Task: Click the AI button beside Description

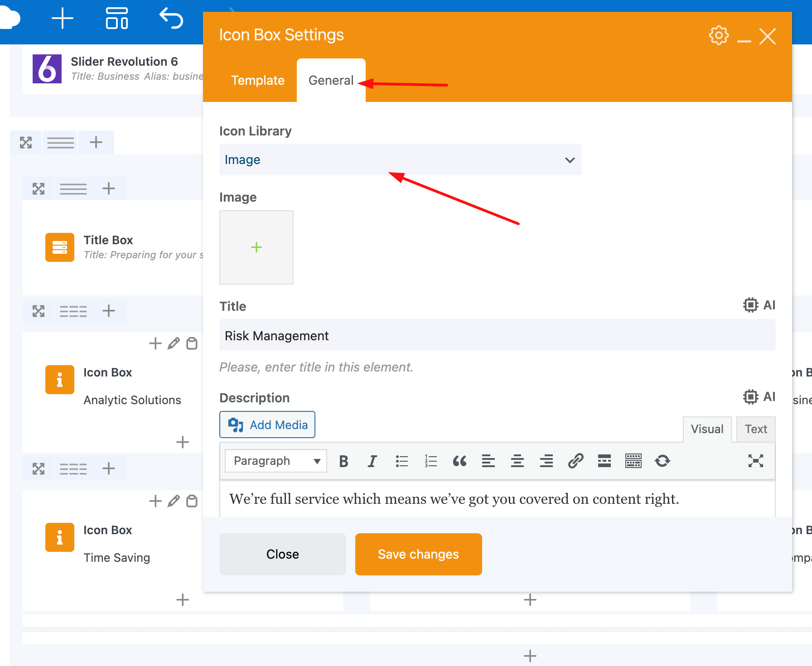Action: coord(759,397)
